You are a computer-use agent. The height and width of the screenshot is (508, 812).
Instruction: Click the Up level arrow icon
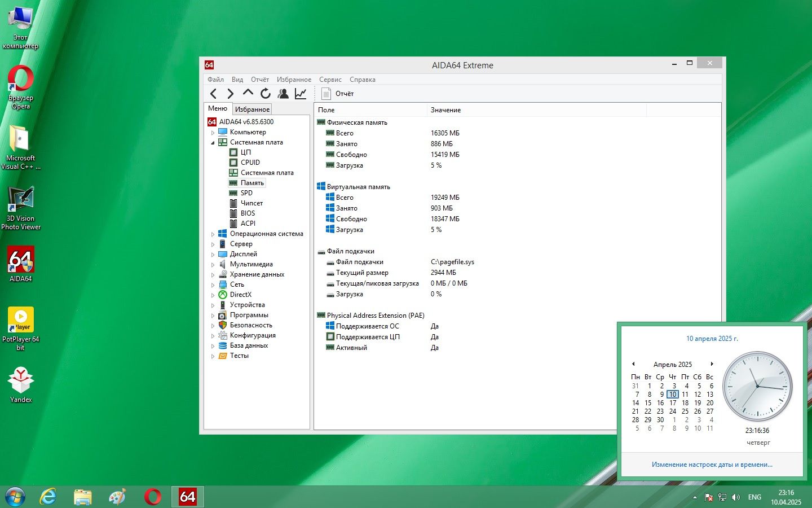(248, 93)
